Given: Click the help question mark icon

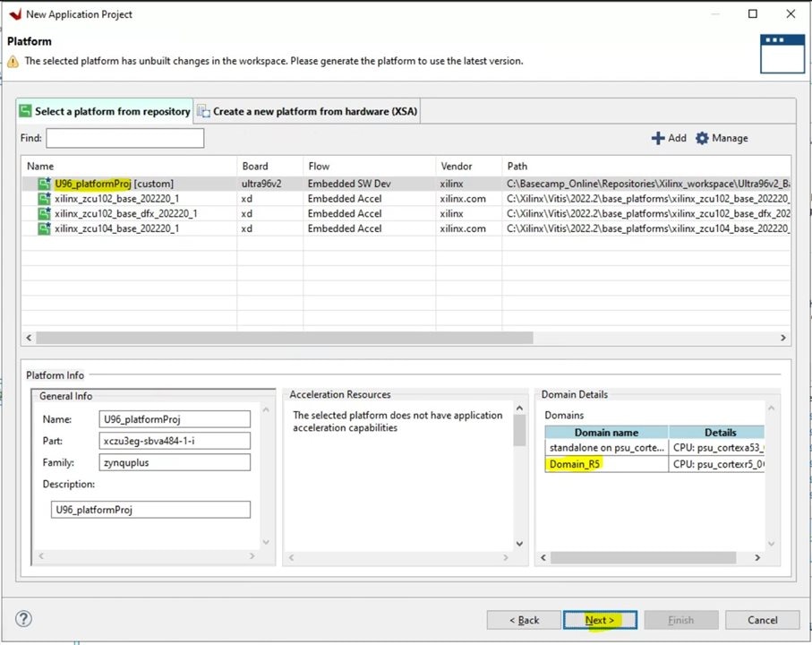Looking at the screenshot, I should click(x=24, y=619).
